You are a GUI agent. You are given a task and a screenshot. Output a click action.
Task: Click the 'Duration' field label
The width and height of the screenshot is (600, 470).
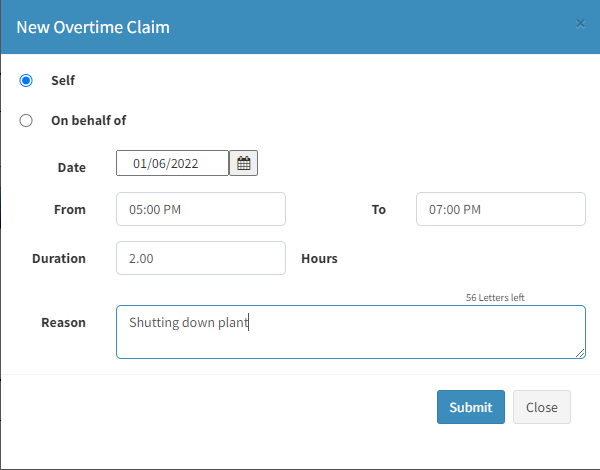tap(59, 258)
